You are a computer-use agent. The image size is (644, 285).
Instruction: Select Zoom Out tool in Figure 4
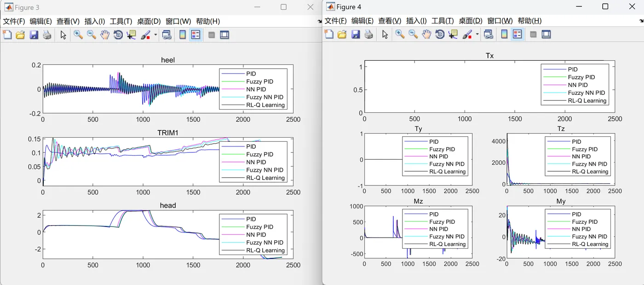tap(413, 35)
